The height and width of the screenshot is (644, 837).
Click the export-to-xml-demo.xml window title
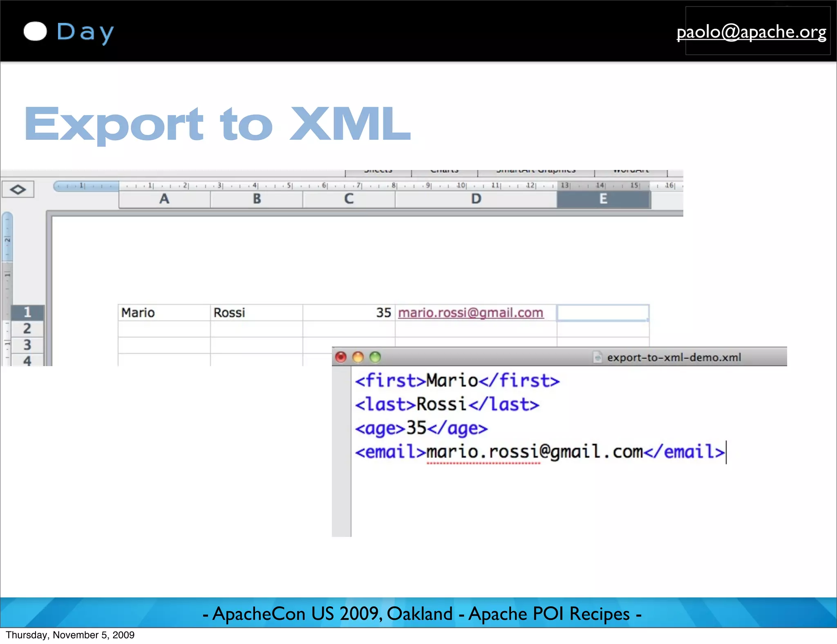pyautogui.click(x=674, y=358)
